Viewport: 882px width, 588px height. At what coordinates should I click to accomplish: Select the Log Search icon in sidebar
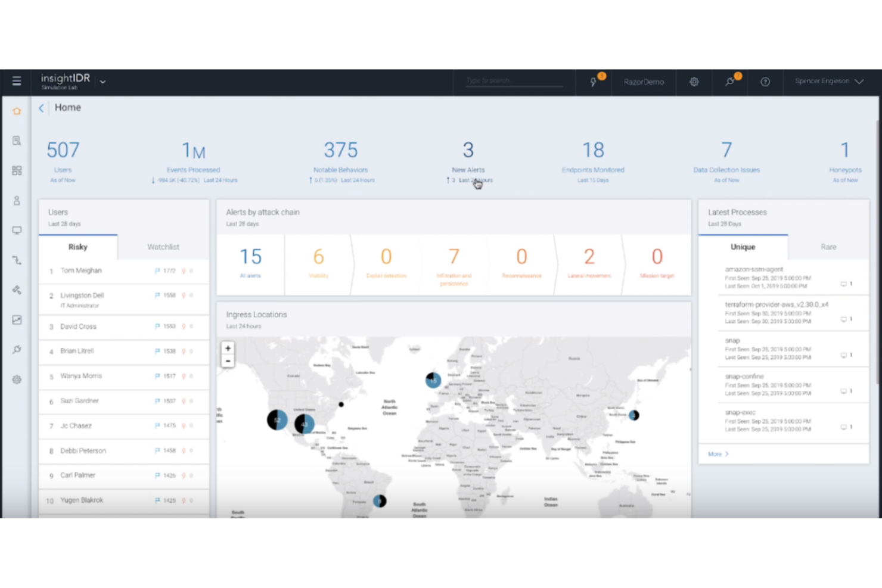17,141
